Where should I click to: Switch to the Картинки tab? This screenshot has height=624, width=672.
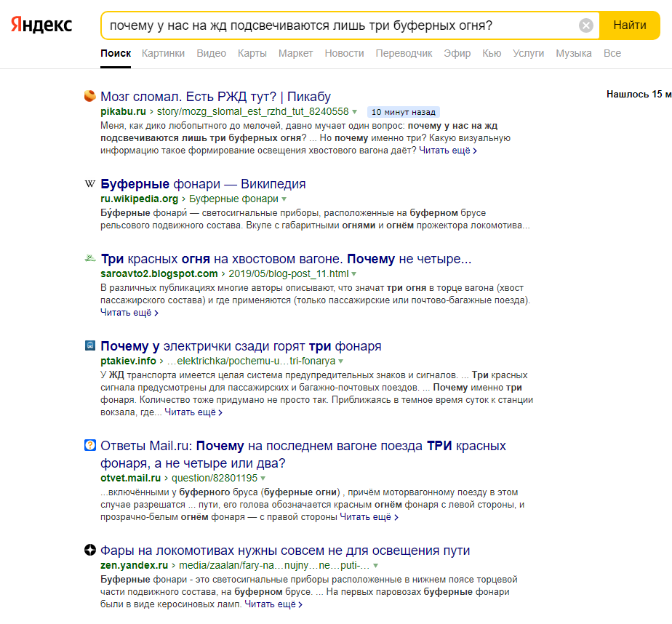click(x=164, y=54)
